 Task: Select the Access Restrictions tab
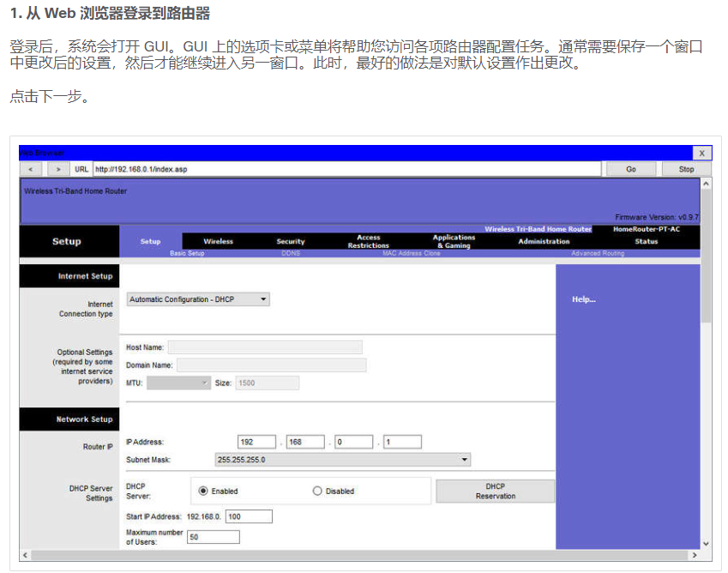368,243
